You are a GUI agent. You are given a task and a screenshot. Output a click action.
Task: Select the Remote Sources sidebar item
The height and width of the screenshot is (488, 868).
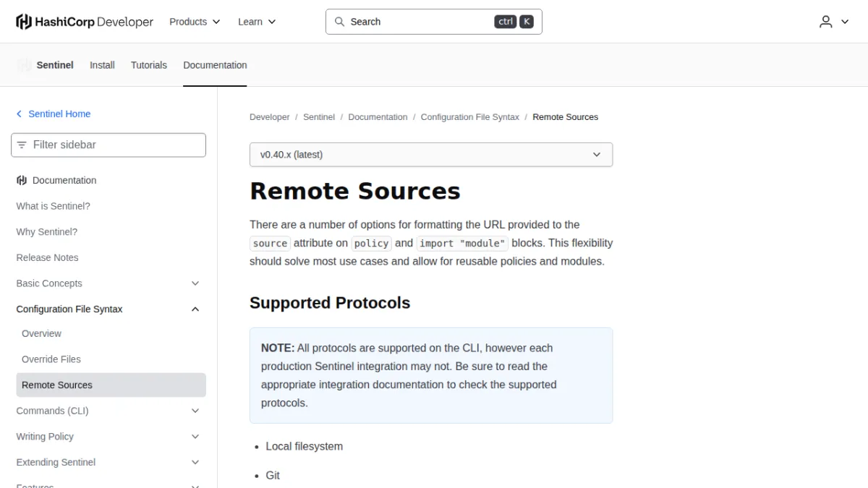coord(111,385)
